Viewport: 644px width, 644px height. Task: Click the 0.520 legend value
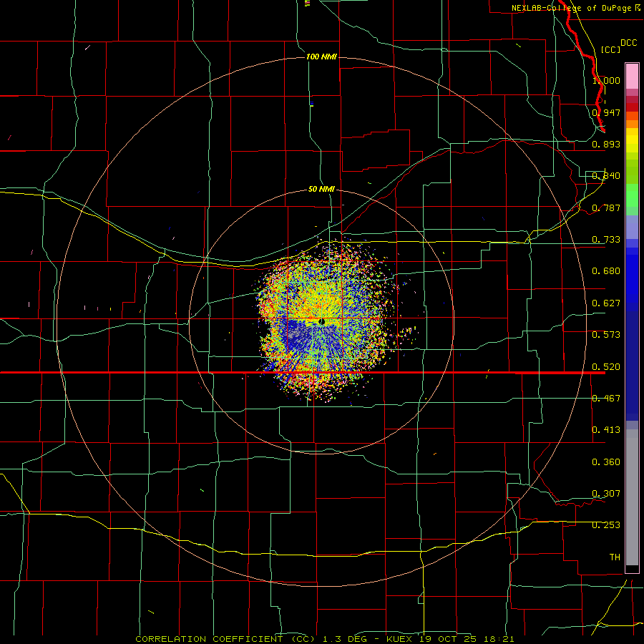point(606,367)
